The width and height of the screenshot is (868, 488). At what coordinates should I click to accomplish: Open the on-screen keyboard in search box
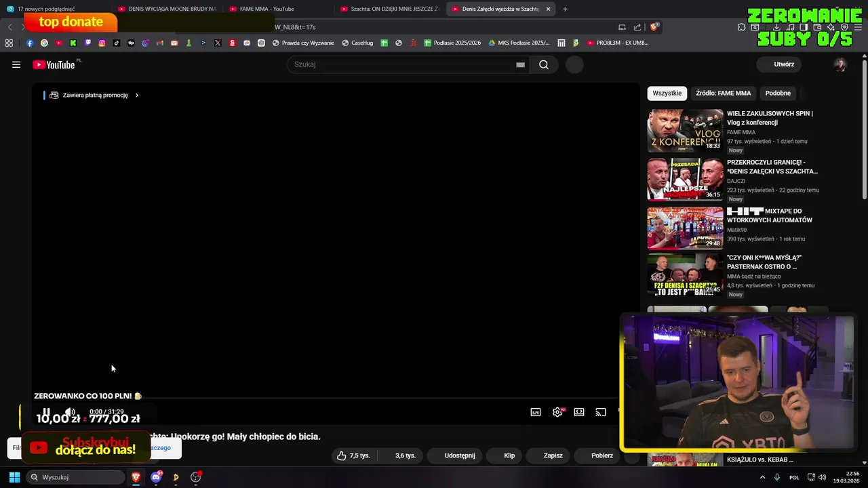[x=520, y=64]
